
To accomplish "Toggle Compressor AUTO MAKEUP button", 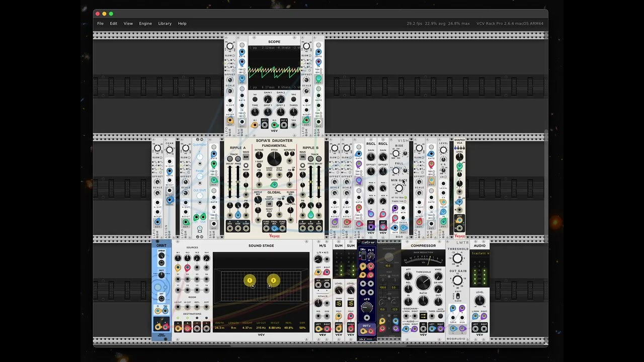I will 440,316.
